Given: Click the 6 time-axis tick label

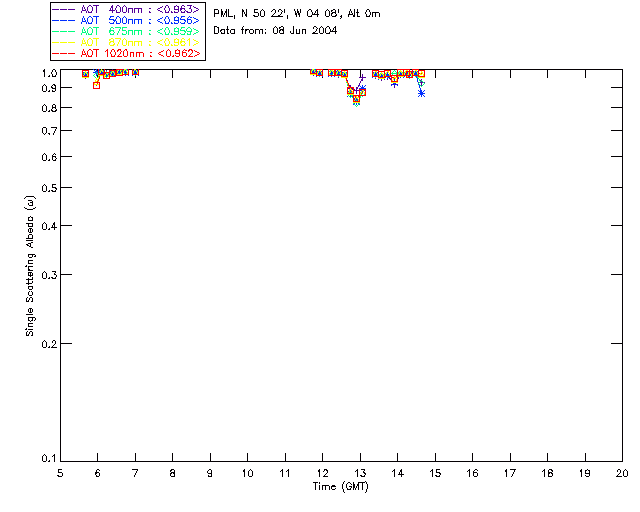Looking at the screenshot, I should point(98,473).
